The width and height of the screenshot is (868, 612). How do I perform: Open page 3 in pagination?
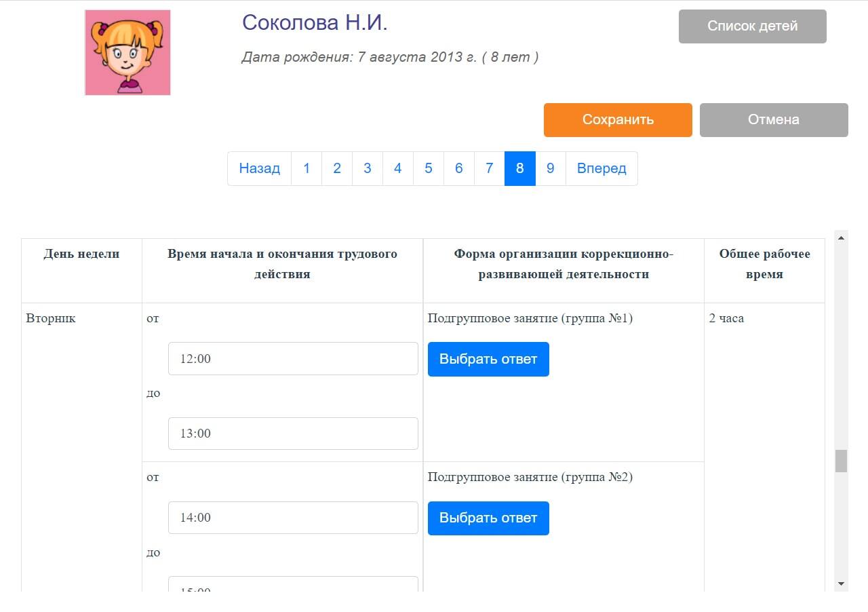click(x=368, y=168)
